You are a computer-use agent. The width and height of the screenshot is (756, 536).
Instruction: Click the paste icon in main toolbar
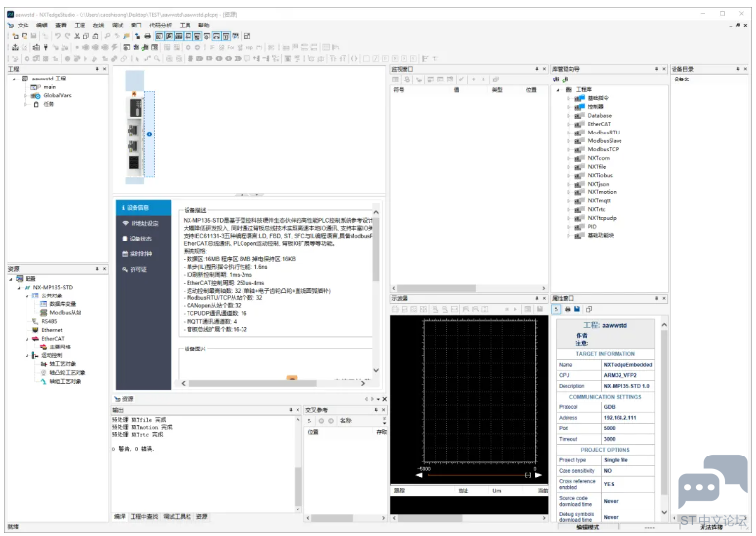pos(96,36)
